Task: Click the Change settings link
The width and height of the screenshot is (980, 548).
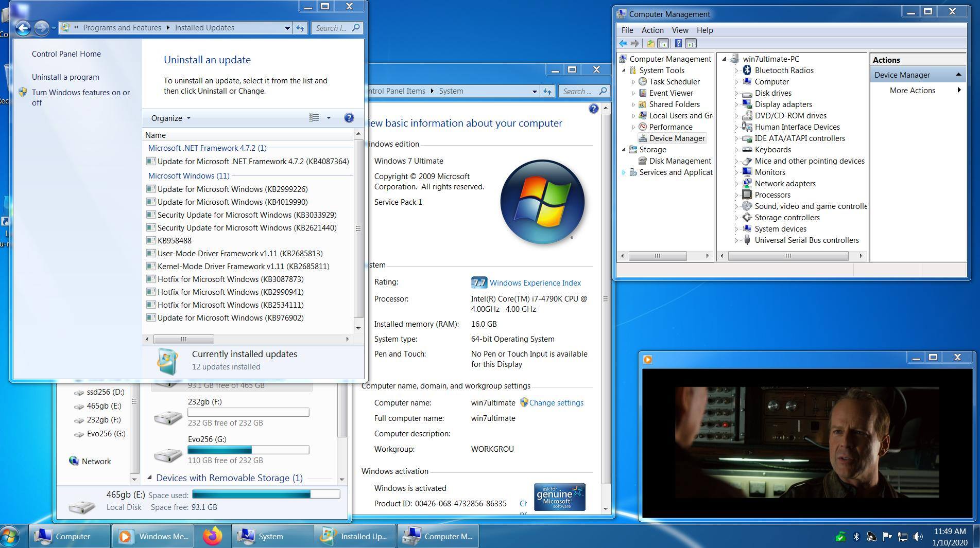Action: coord(556,403)
